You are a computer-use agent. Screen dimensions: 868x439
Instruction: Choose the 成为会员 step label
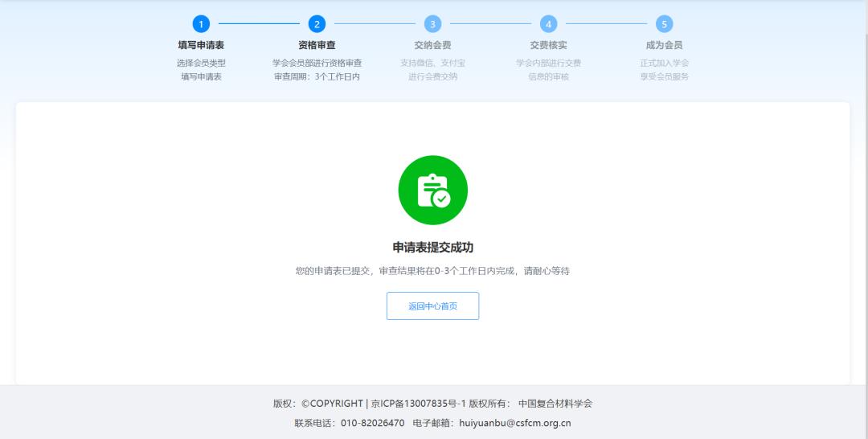click(x=664, y=45)
